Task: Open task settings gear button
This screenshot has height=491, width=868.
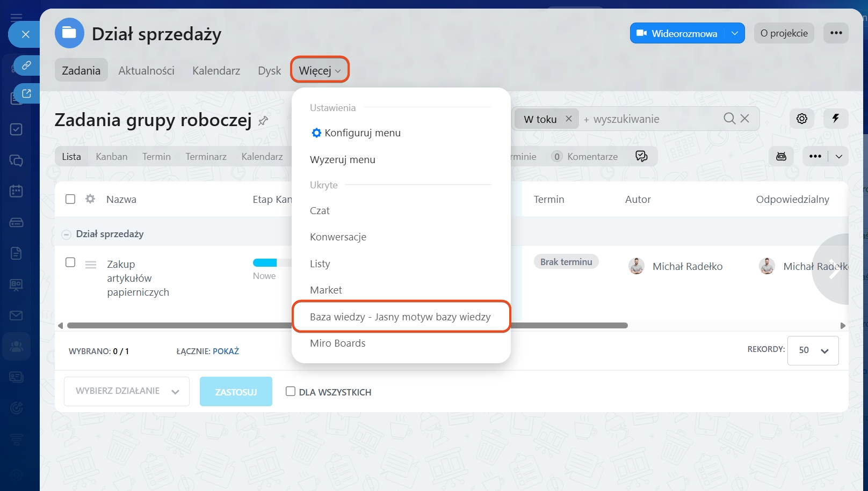Action: (802, 119)
